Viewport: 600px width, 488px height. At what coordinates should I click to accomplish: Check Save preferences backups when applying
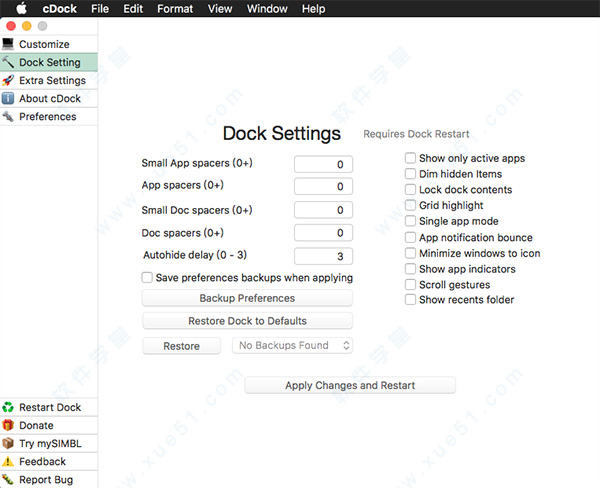coord(147,277)
